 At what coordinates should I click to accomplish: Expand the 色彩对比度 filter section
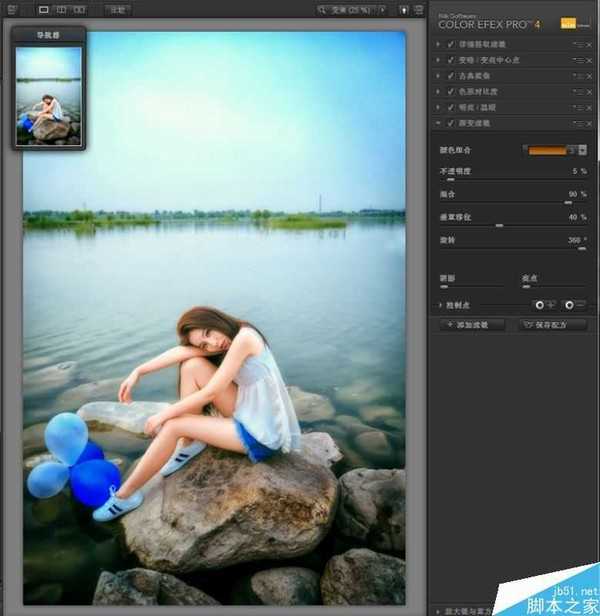tap(438, 92)
